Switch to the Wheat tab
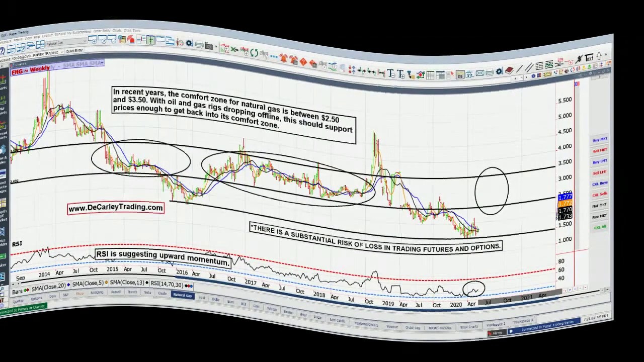 point(272,308)
